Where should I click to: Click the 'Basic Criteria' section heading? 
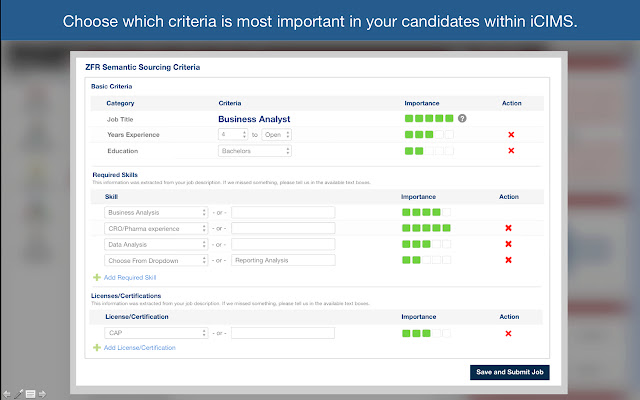pyautogui.click(x=111, y=87)
